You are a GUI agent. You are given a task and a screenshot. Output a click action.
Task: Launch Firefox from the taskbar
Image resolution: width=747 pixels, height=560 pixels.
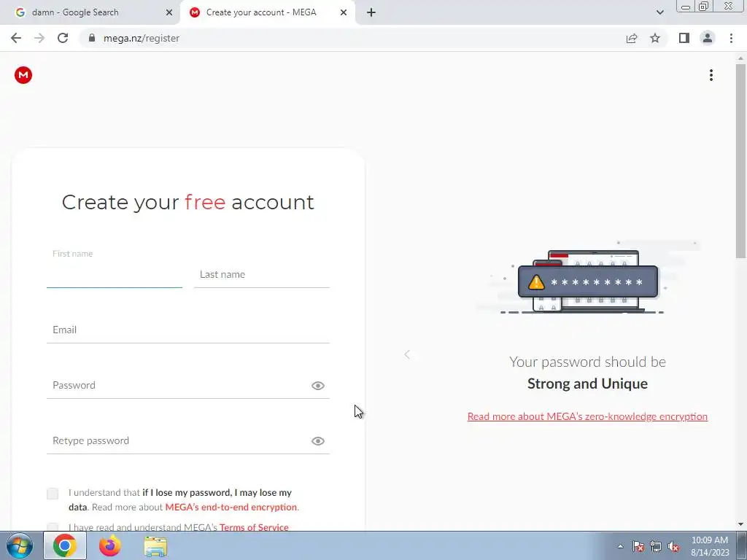(x=110, y=545)
